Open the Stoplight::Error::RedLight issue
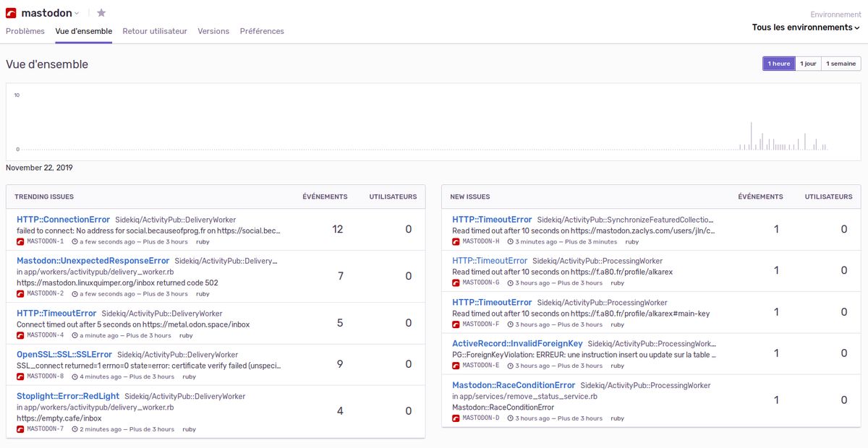Image resolution: width=868 pixels, height=448 pixels. [x=68, y=396]
